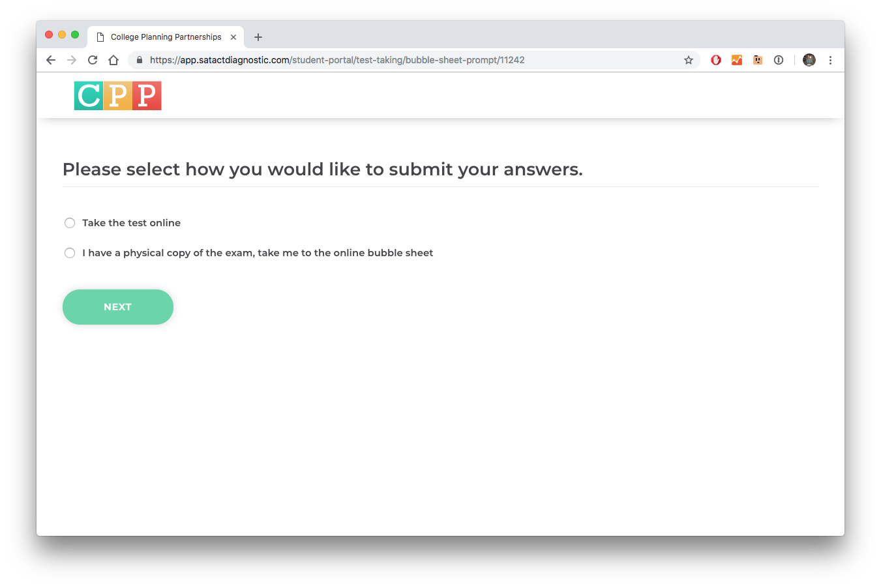Viewport: 881px width, 588px height.
Task: Open the browser home page icon
Action: (113, 60)
